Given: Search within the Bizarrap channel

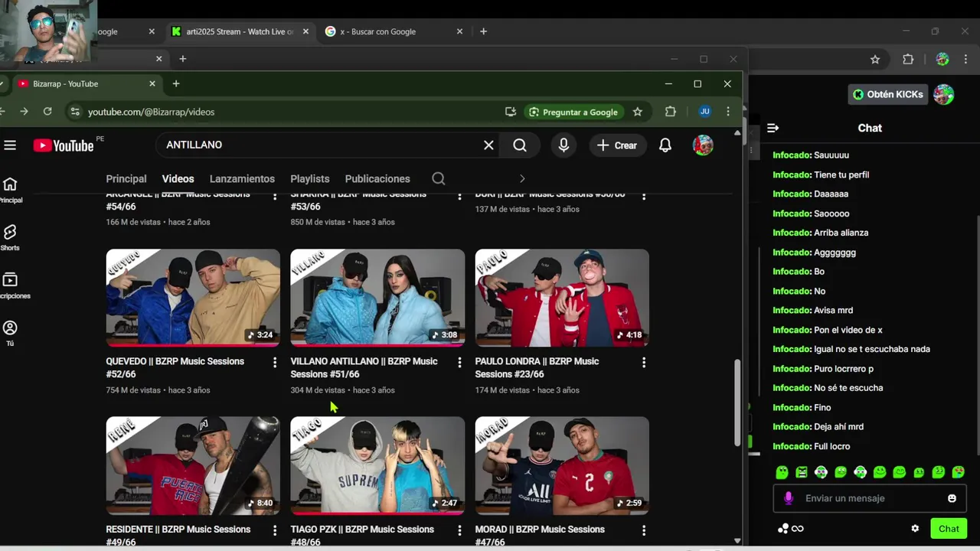Looking at the screenshot, I should [x=438, y=178].
